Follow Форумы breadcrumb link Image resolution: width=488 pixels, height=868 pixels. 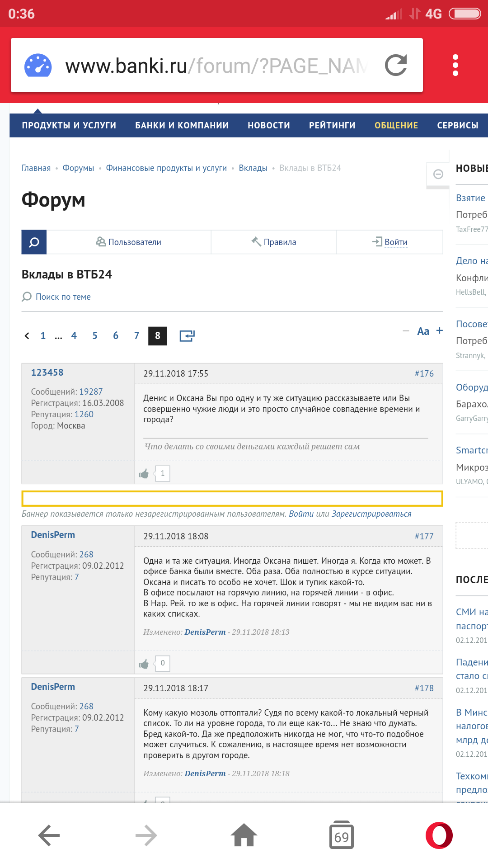click(x=78, y=168)
